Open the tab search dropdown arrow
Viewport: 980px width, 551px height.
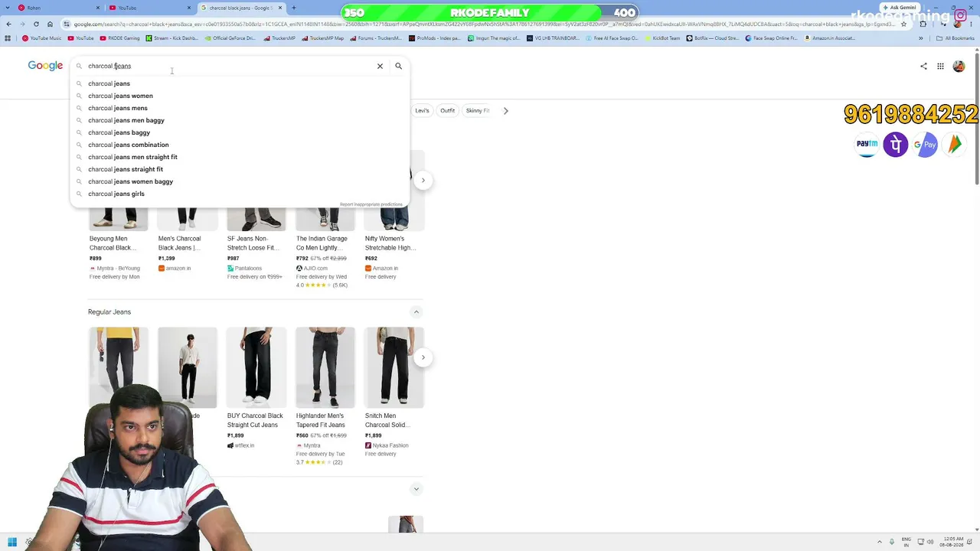click(8, 8)
